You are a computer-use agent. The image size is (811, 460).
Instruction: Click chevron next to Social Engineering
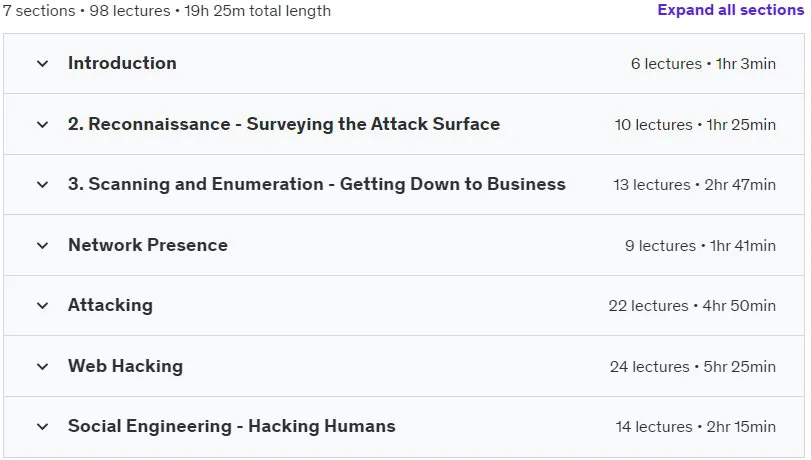(42, 426)
